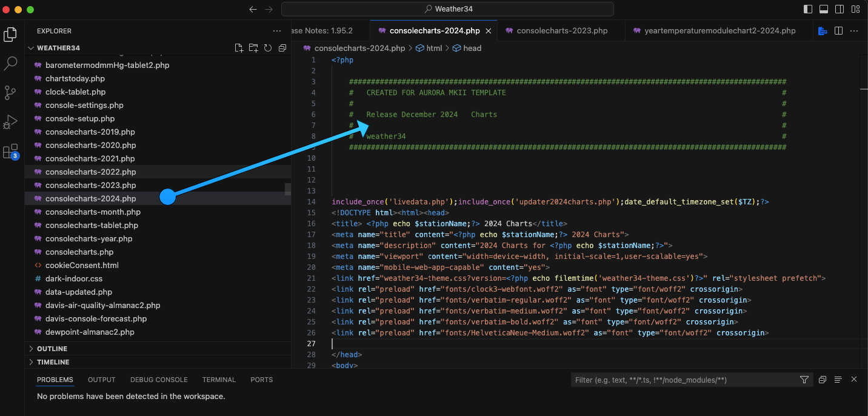Image resolution: width=868 pixels, height=416 pixels.
Task: Toggle bottom panel visibility
Action: coord(824,9)
